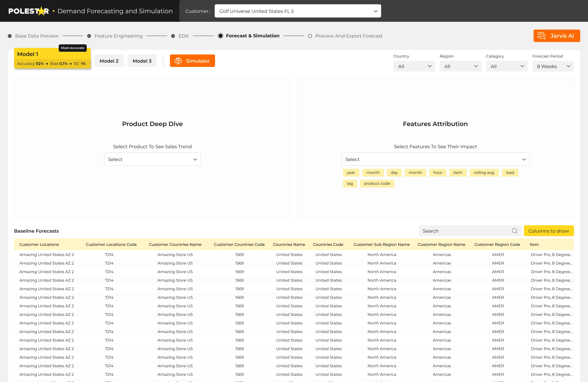Click the Polestar logo

click(29, 11)
